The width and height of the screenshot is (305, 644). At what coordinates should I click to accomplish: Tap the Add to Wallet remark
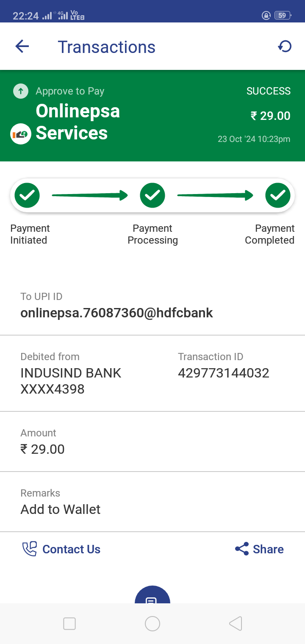coord(61,509)
